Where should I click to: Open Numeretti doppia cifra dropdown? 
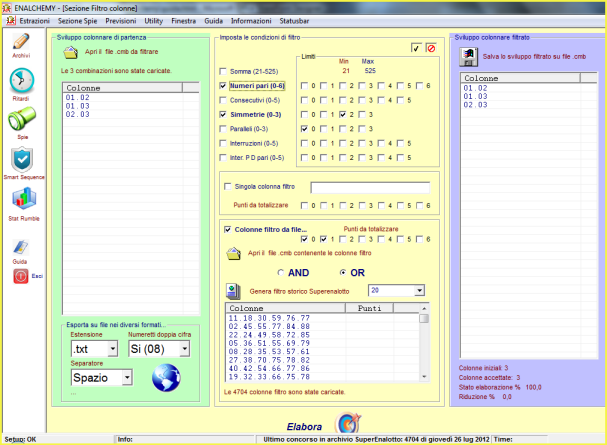coord(185,349)
